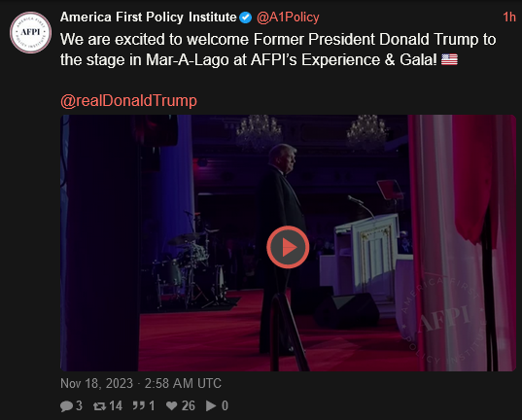Open the @A1Policy handle link
The width and height of the screenshot is (522, 420).
(288, 17)
